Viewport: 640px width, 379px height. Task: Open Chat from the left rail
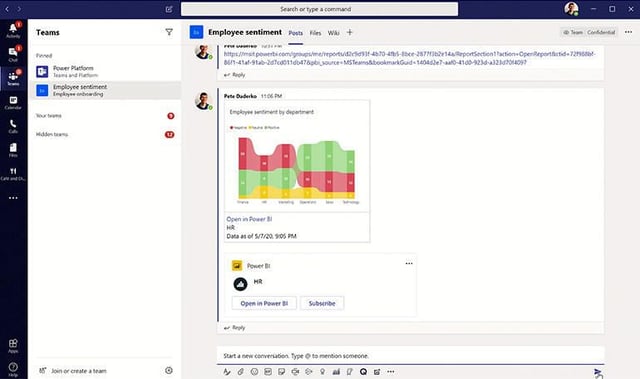point(13,54)
